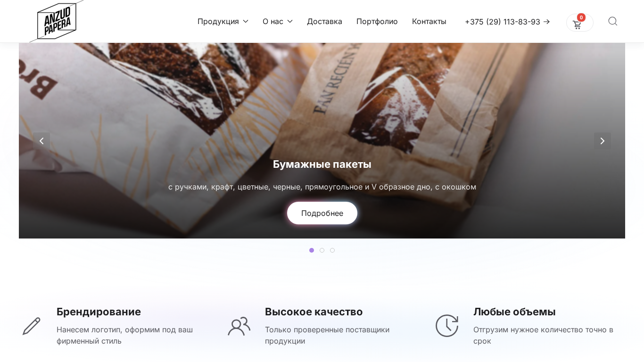Viewport: 644px width, 362px height.
Task: Select the first slider dot
Action: coord(312,250)
